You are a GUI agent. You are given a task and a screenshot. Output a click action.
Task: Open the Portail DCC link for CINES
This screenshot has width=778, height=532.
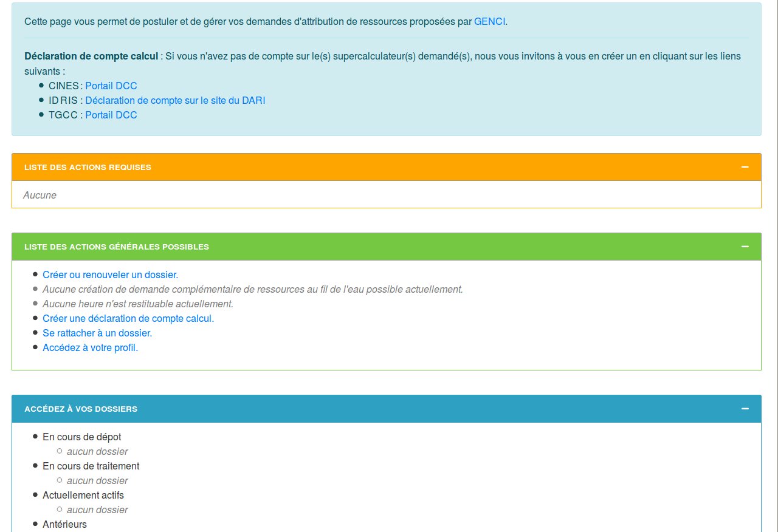point(111,86)
